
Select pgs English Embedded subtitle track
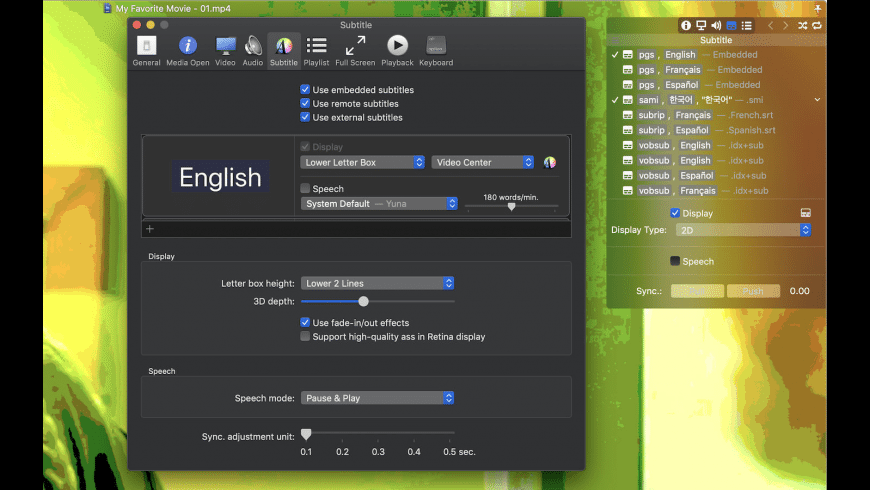click(x=716, y=54)
